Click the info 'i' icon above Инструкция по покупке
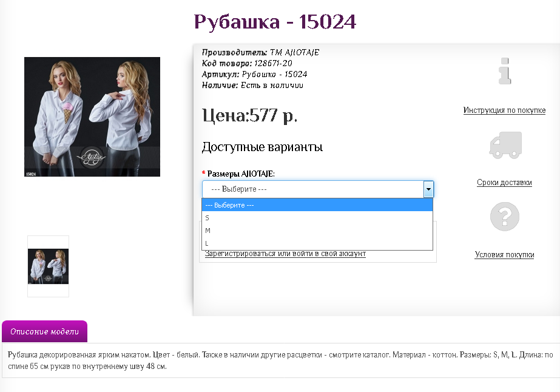Image resolution: width=560 pixels, height=392 pixels. click(x=505, y=71)
